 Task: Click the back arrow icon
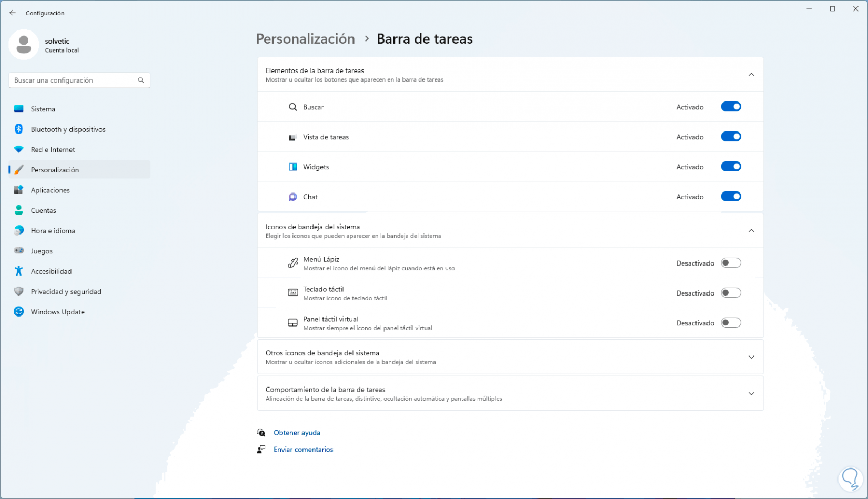click(x=13, y=13)
